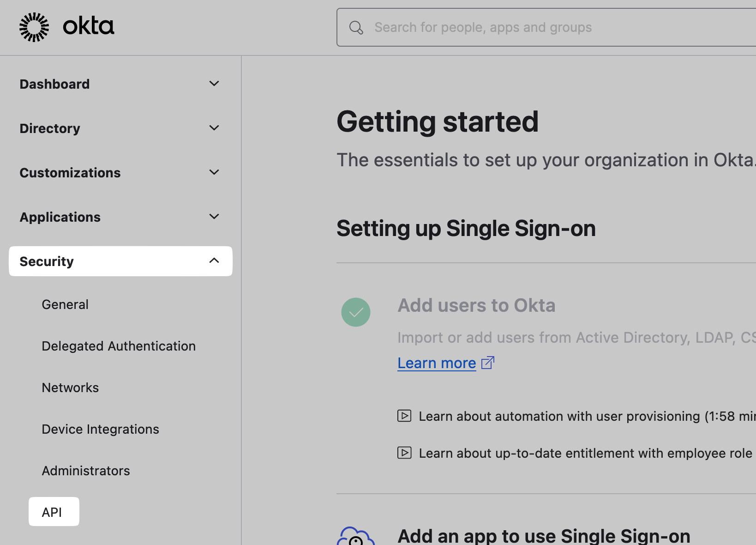This screenshot has width=756, height=545.
Task: Collapse the Security section chevron
Action: [214, 261]
